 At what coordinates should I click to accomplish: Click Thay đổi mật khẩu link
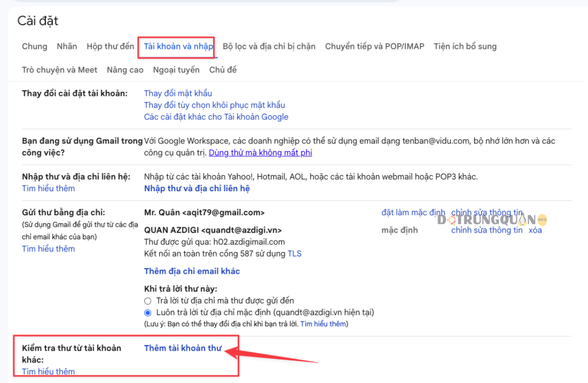point(178,94)
